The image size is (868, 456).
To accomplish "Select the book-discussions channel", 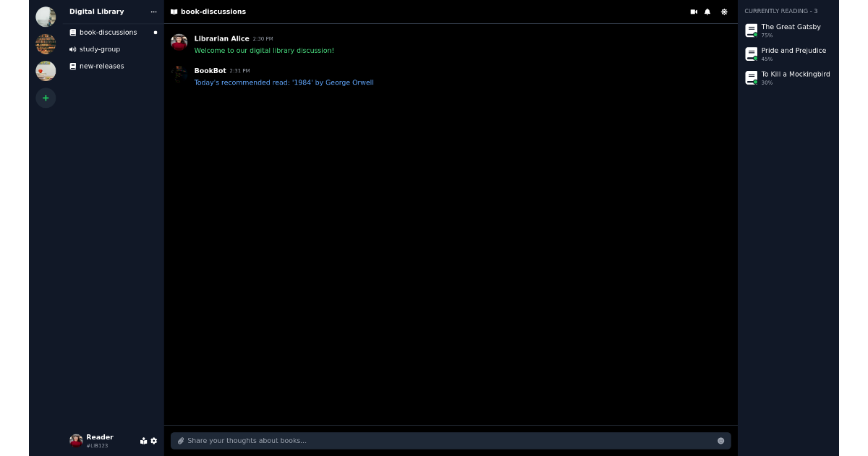I will click(x=108, y=33).
